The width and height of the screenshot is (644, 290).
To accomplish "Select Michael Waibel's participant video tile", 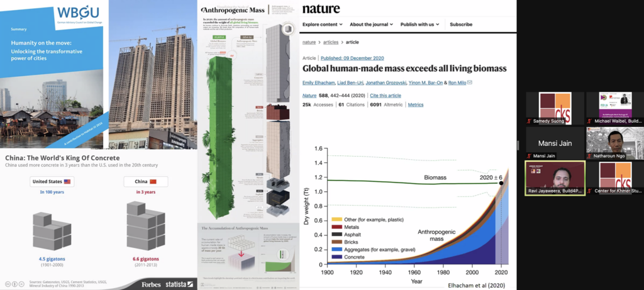I will click(615, 108).
